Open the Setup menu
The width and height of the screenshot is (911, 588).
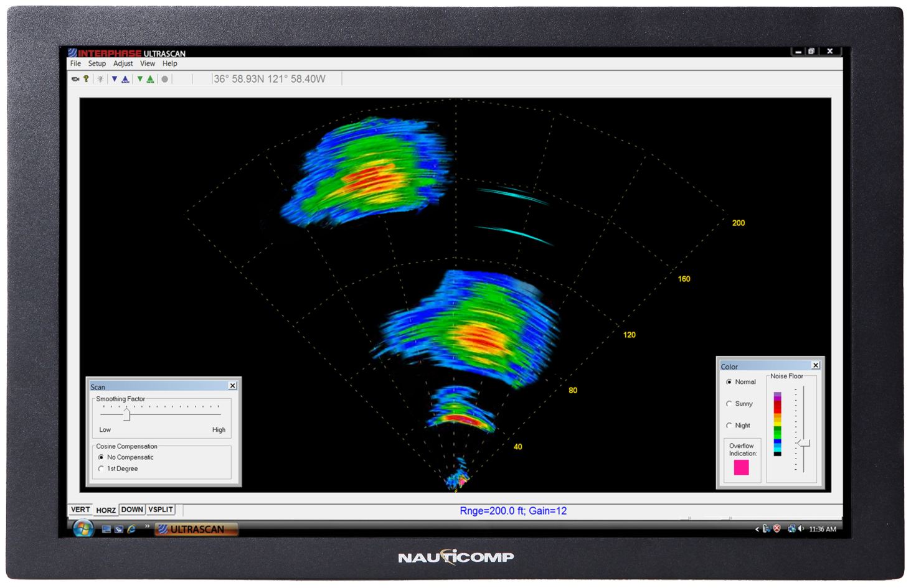pyautogui.click(x=97, y=63)
